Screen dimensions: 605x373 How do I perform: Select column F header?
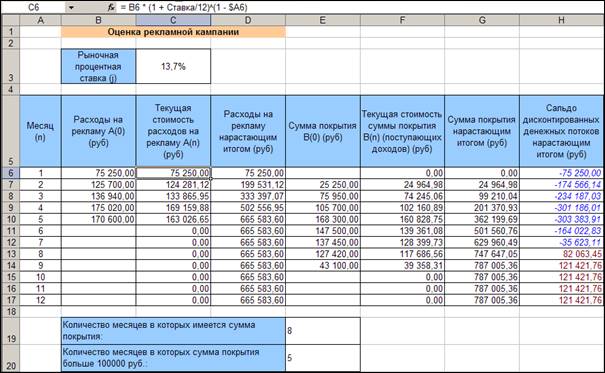(402, 20)
